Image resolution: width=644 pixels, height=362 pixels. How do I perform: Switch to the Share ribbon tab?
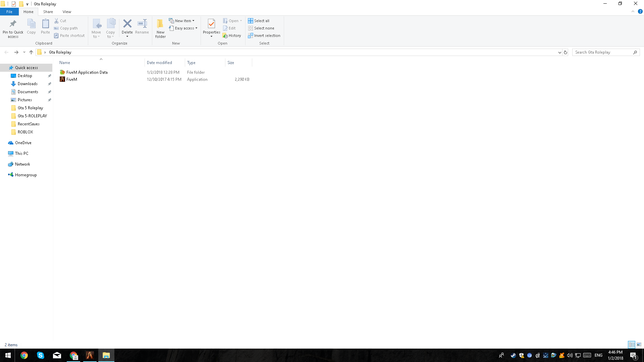(x=48, y=12)
